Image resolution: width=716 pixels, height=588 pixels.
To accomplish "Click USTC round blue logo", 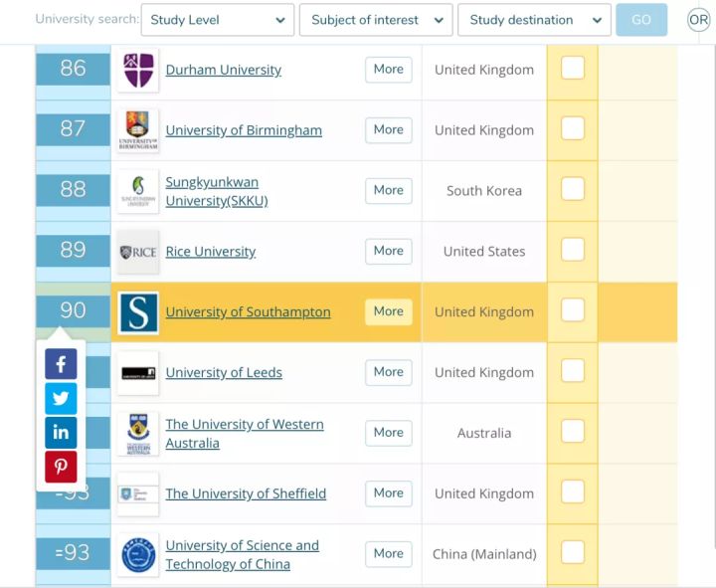I will [x=138, y=554].
